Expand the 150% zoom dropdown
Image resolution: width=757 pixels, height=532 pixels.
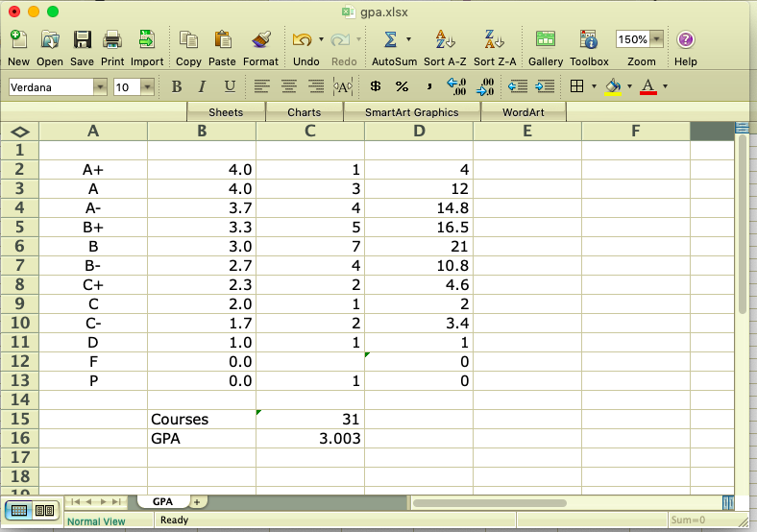coord(656,40)
